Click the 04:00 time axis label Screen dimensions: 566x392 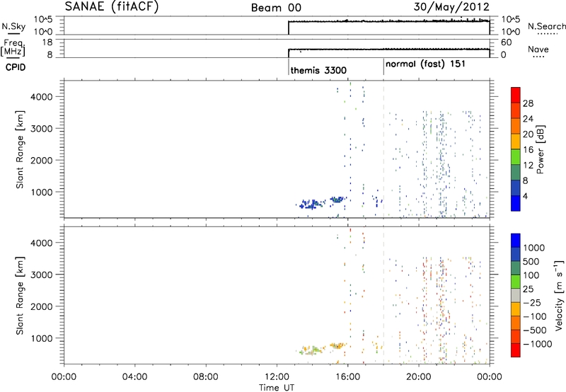135,377
